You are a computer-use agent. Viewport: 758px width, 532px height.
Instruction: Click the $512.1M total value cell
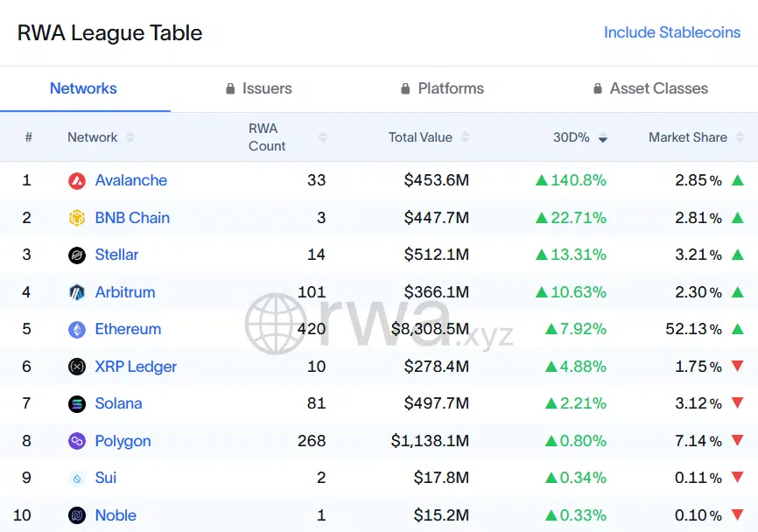tap(437, 255)
